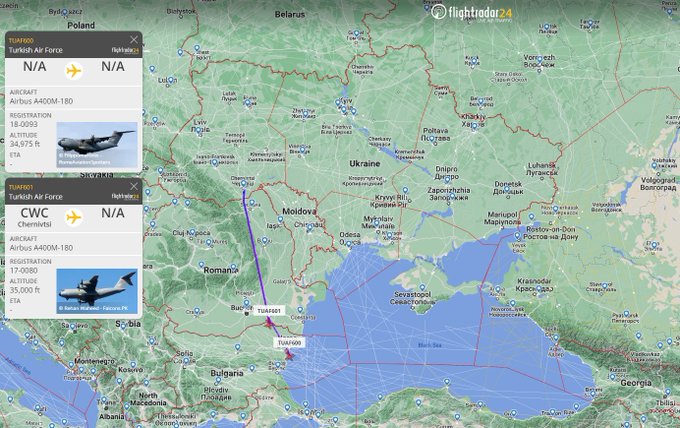Open the TUAF601 aircraft photo thumbnail
Screen dimensions: 680x428
click(97, 291)
